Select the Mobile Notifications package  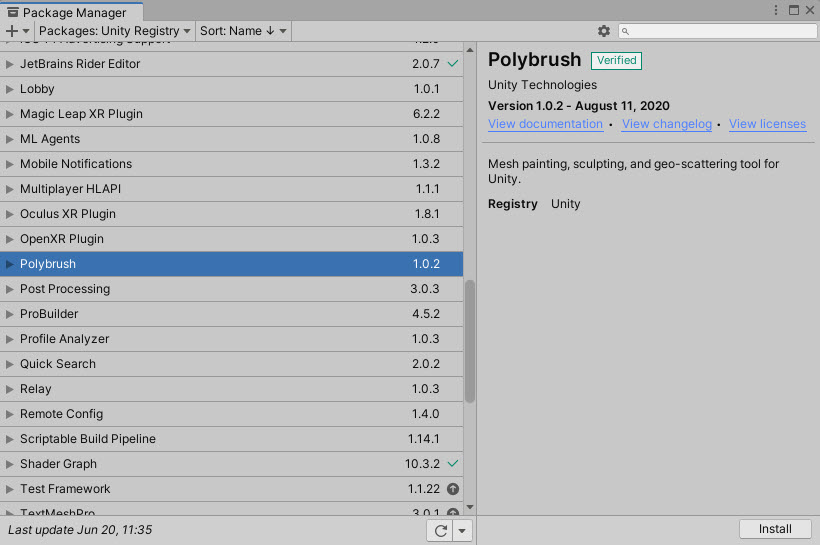point(231,164)
